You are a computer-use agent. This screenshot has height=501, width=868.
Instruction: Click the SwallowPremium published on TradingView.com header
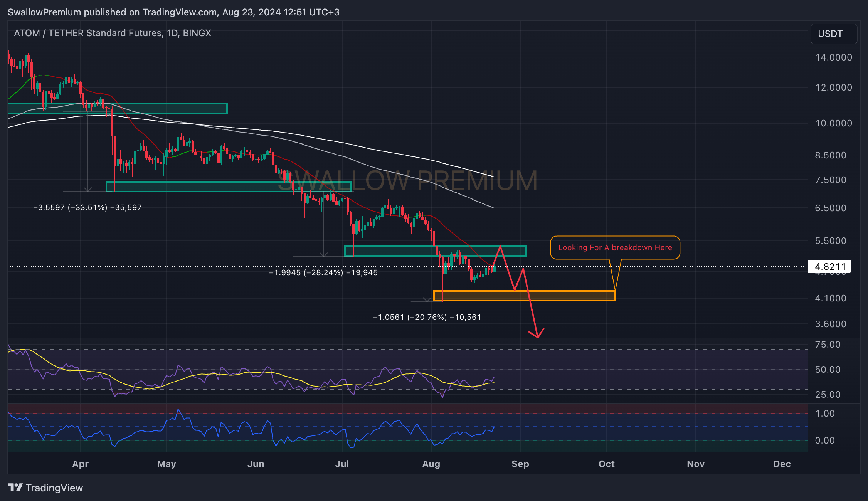173,12
